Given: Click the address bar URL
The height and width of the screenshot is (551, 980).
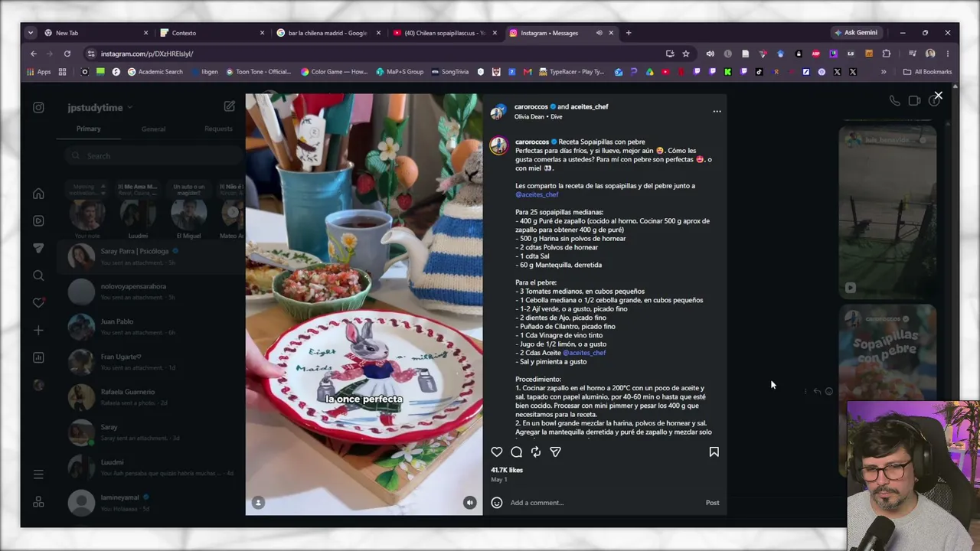Looking at the screenshot, I should 147,54.
